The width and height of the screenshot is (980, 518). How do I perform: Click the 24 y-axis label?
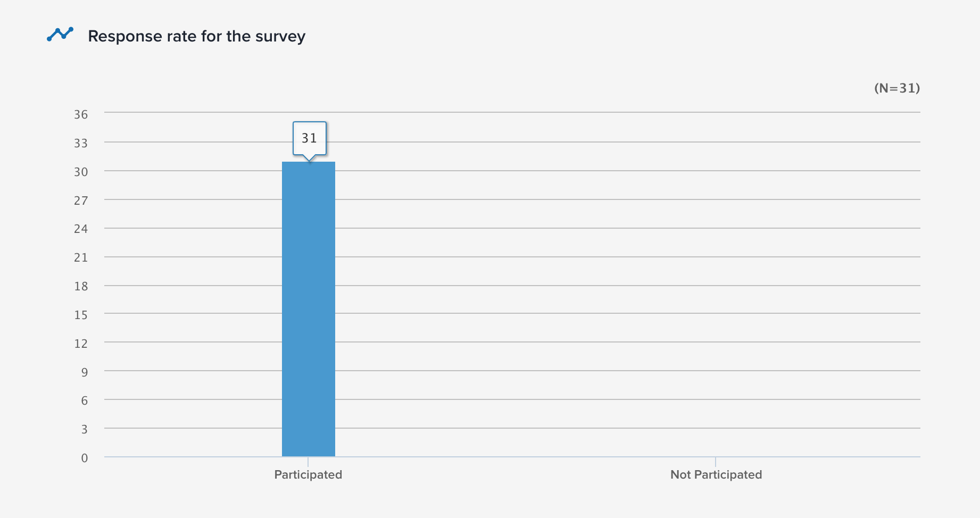pyautogui.click(x=81, y=229)
